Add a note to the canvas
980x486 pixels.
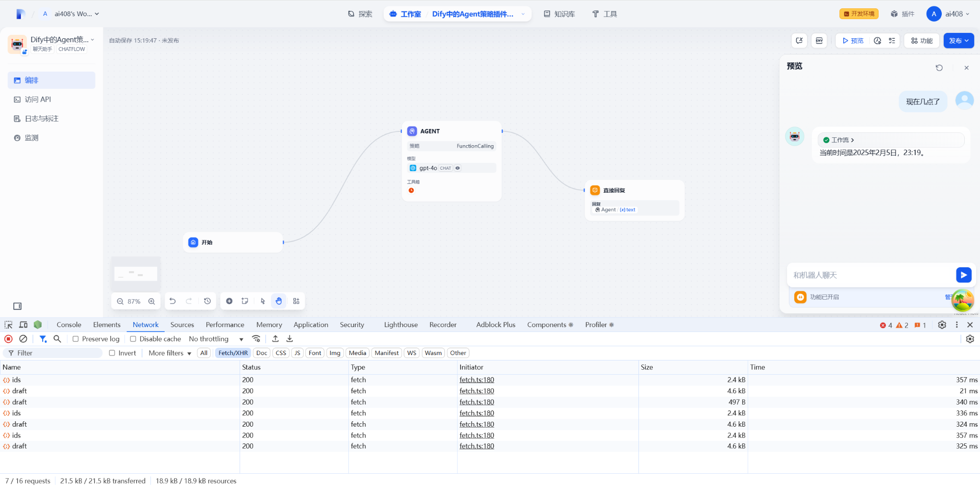(245, 301)
